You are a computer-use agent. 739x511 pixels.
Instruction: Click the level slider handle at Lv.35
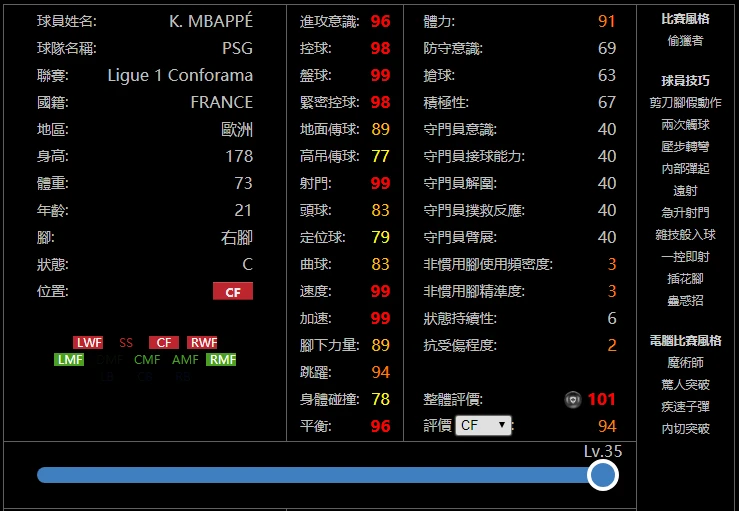(603, 475)
